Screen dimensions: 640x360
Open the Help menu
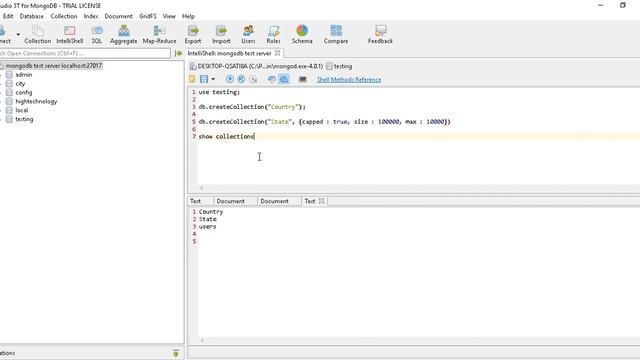tap(188, 16)
